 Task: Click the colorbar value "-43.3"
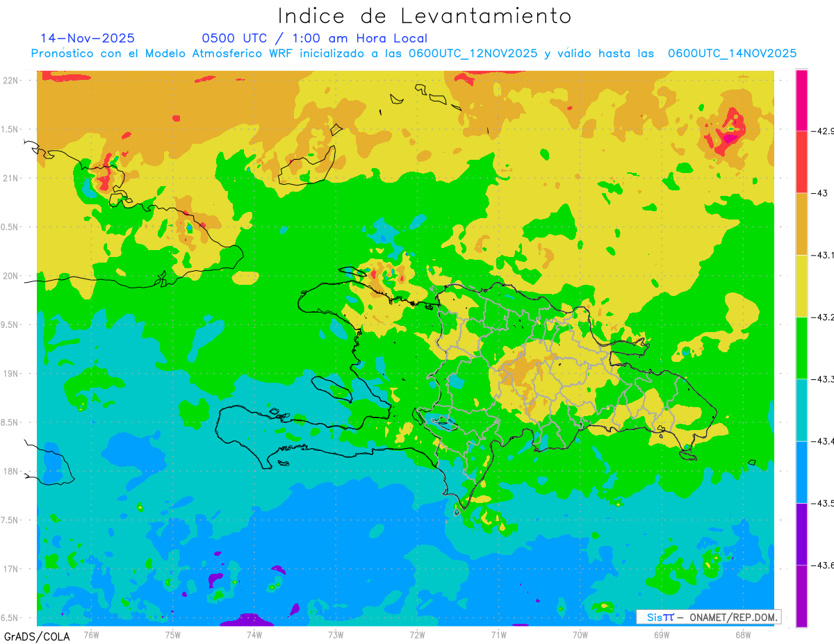pos(823,379)
